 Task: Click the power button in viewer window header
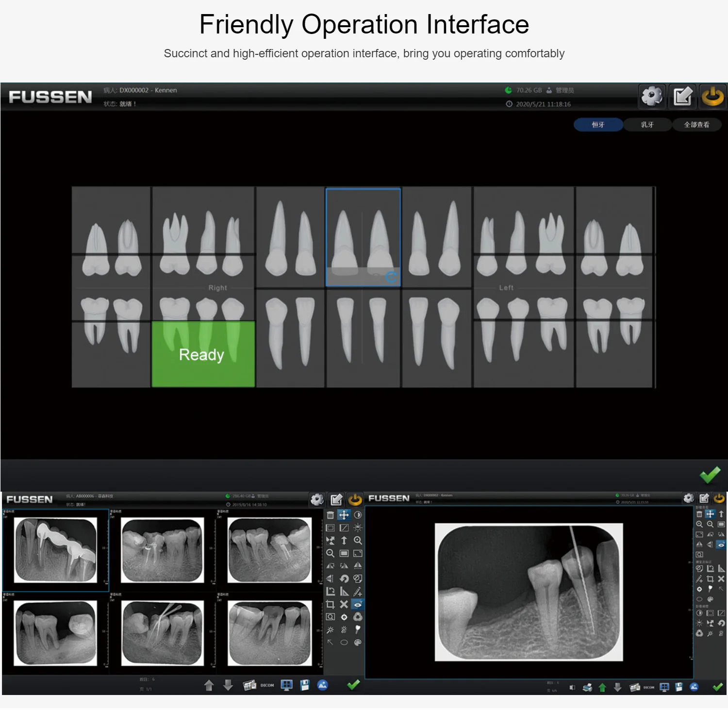point(719,498)
